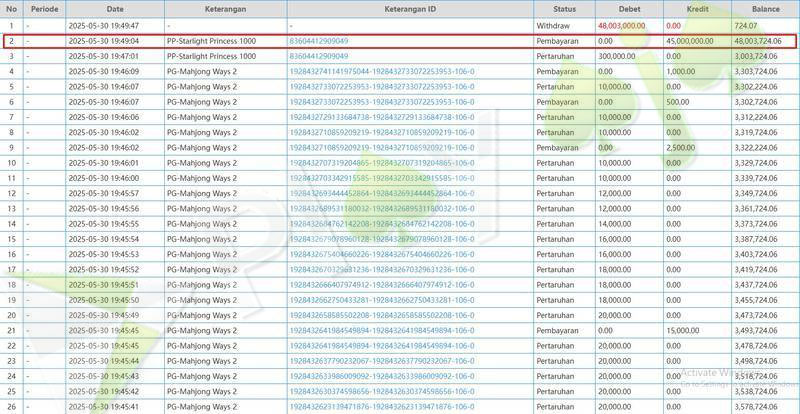Click the Debet column header
This screenshot has height=414, width=800.
(x=628, y=8)
